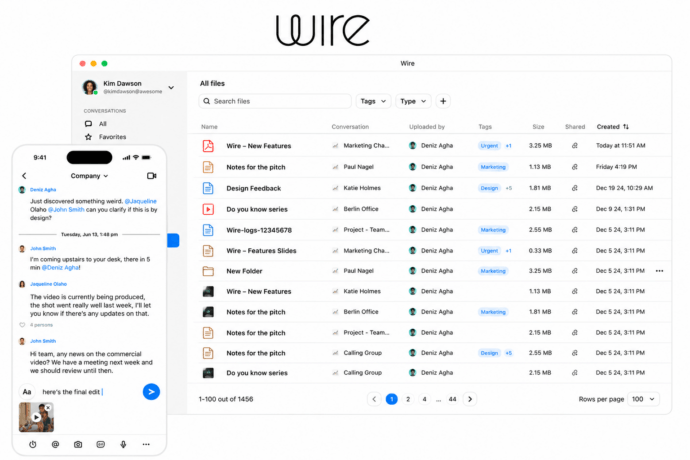The width and height of the screenshot is (690, 460).
Task: Click "Today at 11:51 AM" created date
Action: (620, 146)
